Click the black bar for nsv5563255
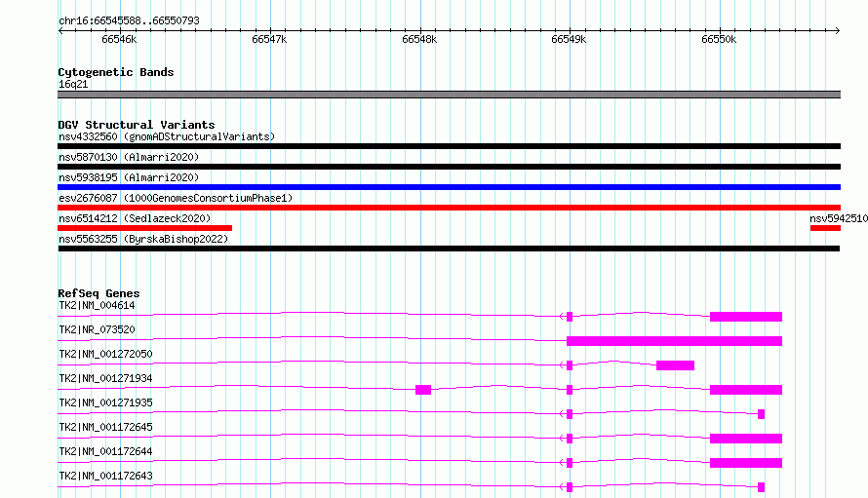The height and width of the screenshot is (498, 868). [449, 249]
